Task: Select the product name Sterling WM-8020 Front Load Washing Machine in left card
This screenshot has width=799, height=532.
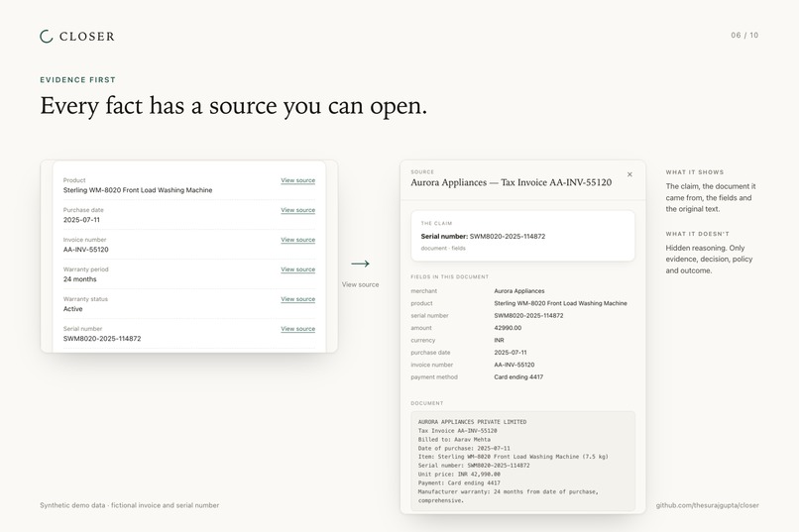Action: [138, 190]
